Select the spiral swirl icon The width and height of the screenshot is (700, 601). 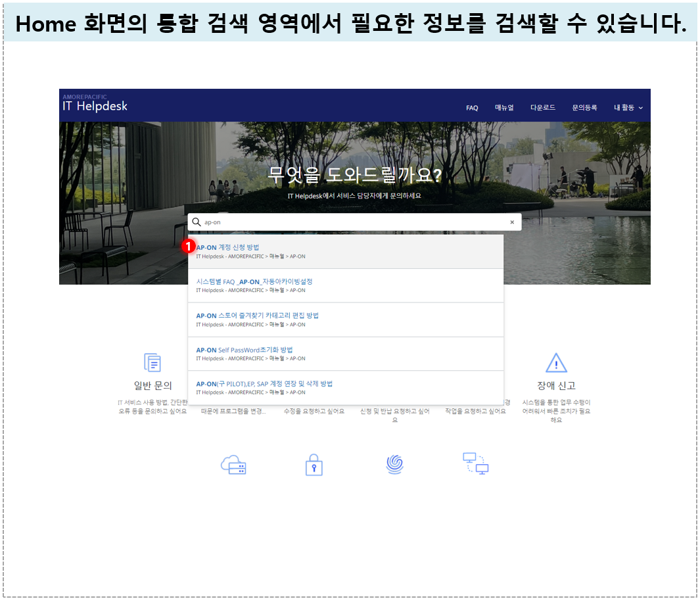394,464
